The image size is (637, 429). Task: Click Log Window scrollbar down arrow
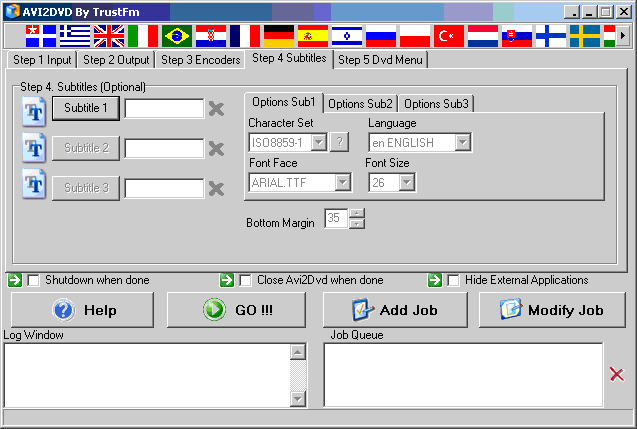[x=298, y=399]
